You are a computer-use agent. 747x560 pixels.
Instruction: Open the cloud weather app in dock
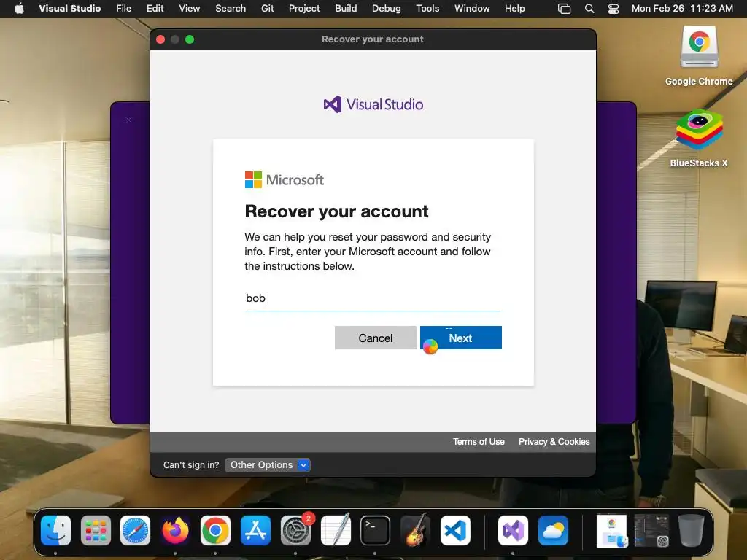[x=553, y=531]
